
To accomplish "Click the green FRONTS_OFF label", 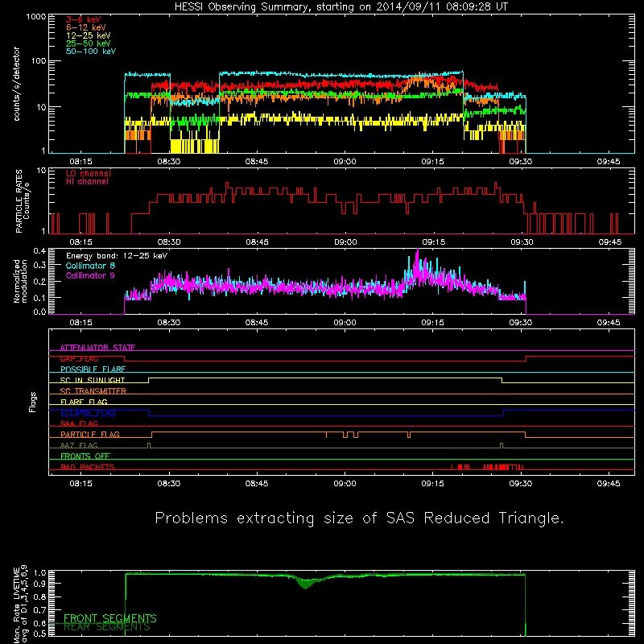I will (x=85, y=456).
